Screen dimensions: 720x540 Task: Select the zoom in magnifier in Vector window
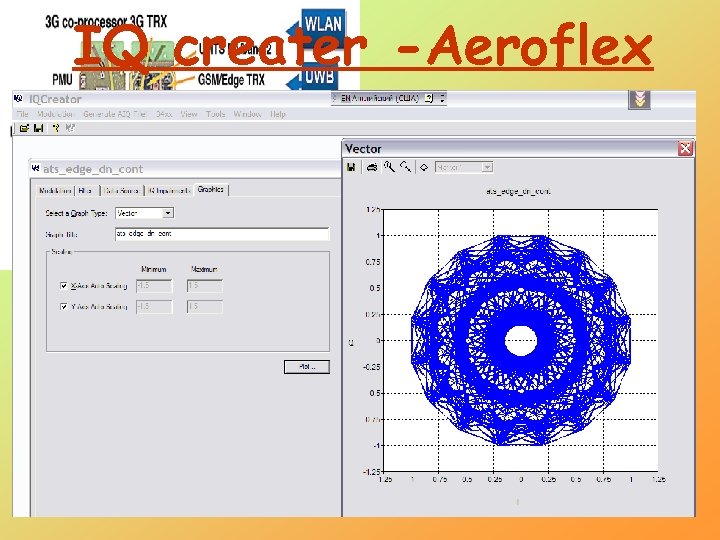[x=389, y=167]
